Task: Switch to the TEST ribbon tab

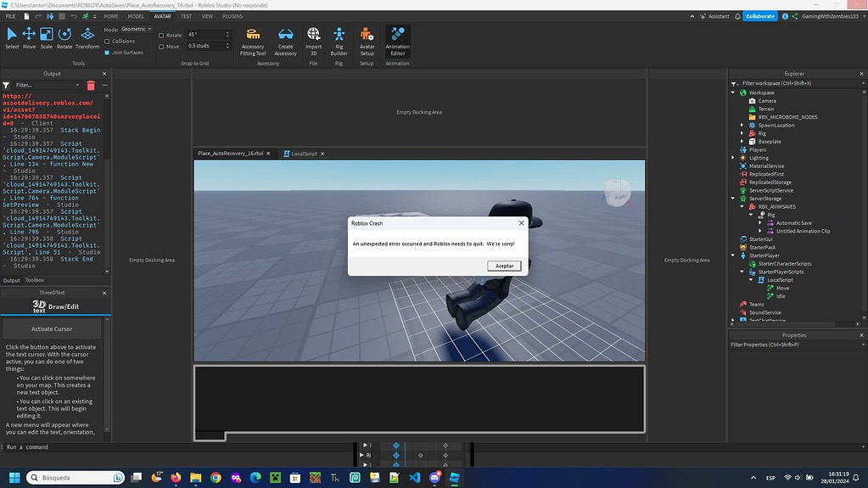Action: coord(186,16)
